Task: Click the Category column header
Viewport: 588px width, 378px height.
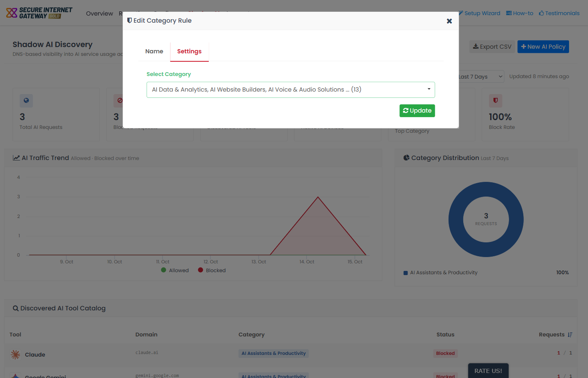Action: point(252,335)
